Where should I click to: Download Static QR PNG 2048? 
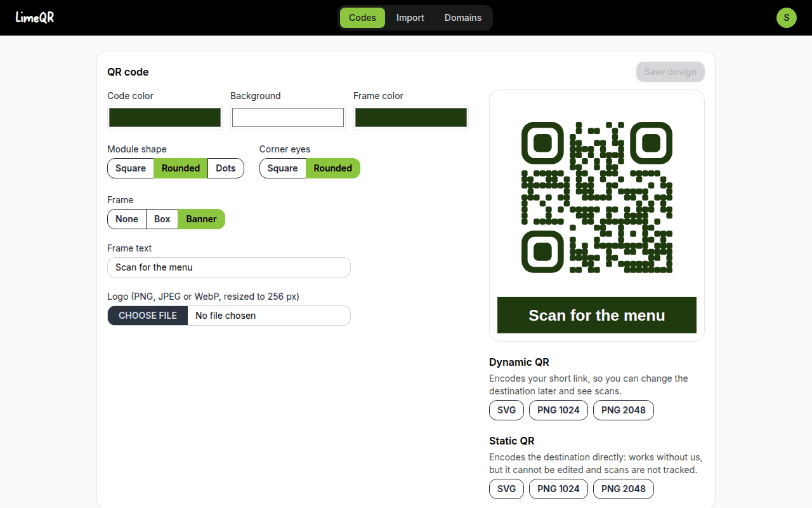pyautogui.click(x=624, y=489)
